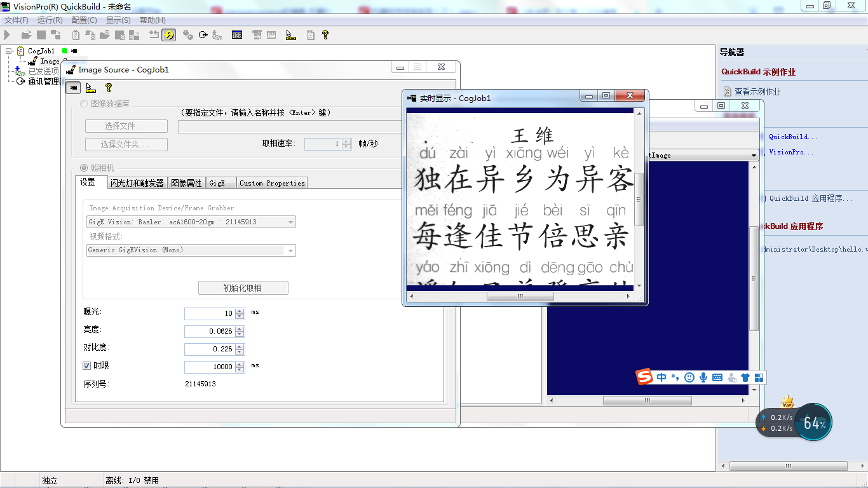Open the 文件(F) menu
The height and width of the screenshot is (488, 868).
click(x=17, y=20)
